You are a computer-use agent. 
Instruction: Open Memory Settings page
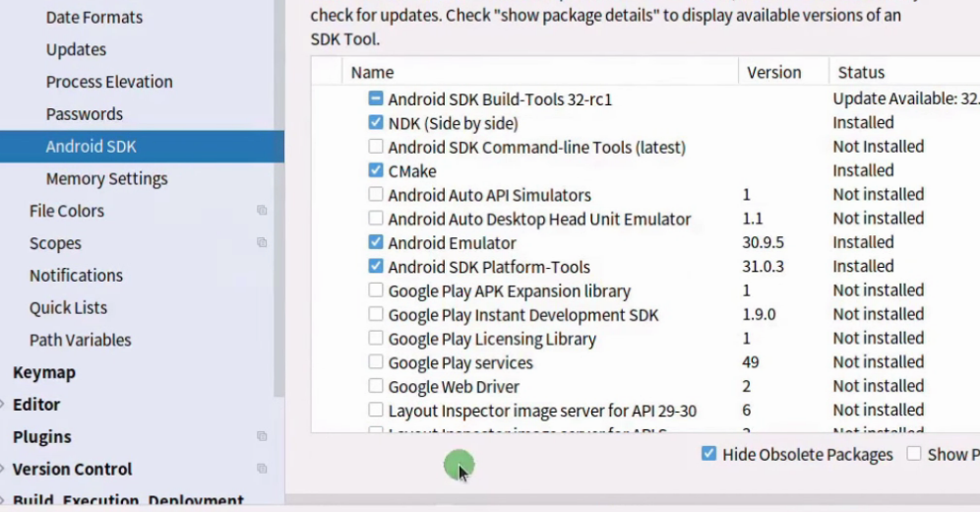click(107, 179)
